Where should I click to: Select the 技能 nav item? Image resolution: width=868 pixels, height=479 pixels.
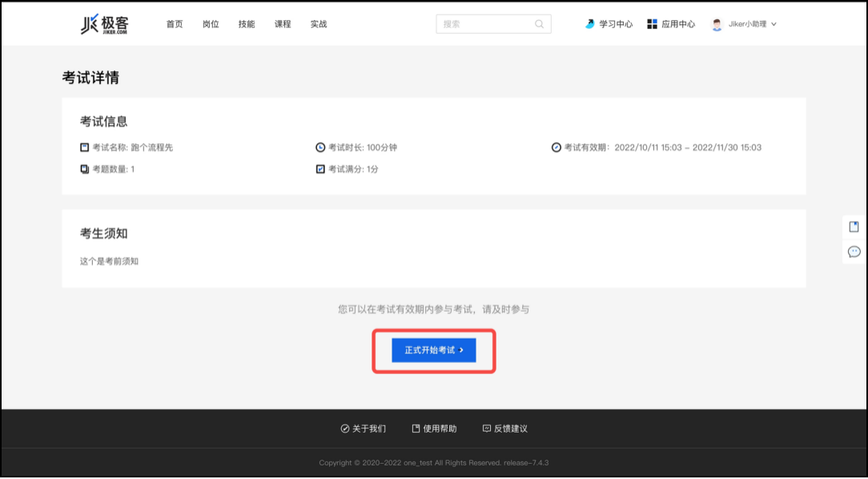pyautogui.click(x=247, y=24)
